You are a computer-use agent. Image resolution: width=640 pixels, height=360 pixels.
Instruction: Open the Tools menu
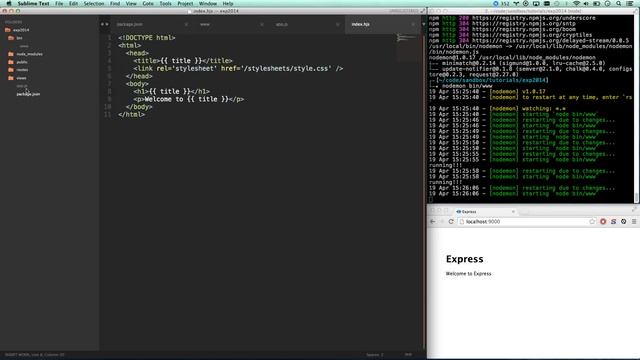(165, 3)
